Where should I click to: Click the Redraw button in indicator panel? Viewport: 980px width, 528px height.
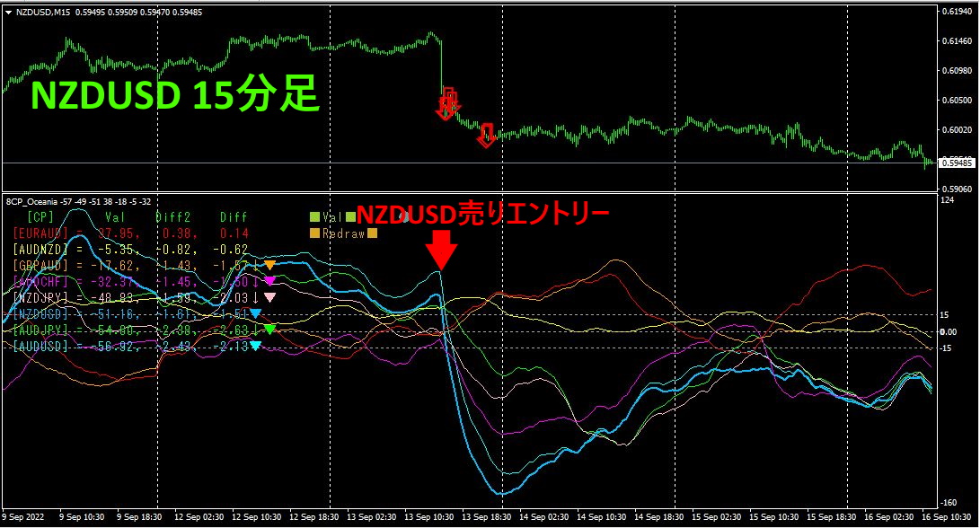click(x=343, y=233)
